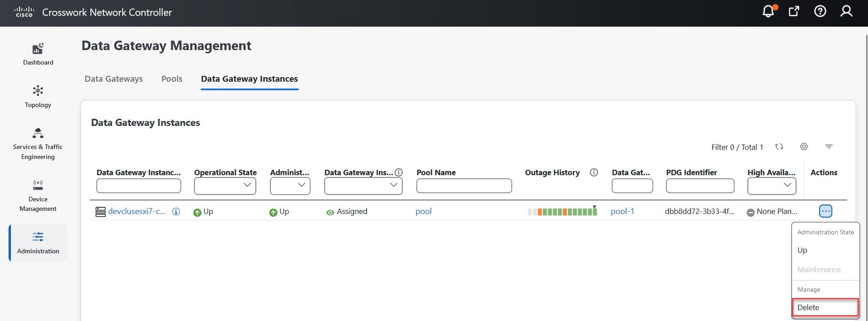Click the PDG Identifier filter field

point(700,186)
